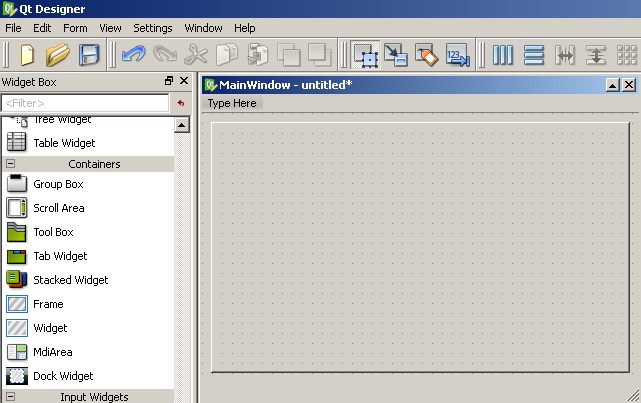Enable Edit Tab Order mode
Screen dimensions: 641x403
pos(457,55)
